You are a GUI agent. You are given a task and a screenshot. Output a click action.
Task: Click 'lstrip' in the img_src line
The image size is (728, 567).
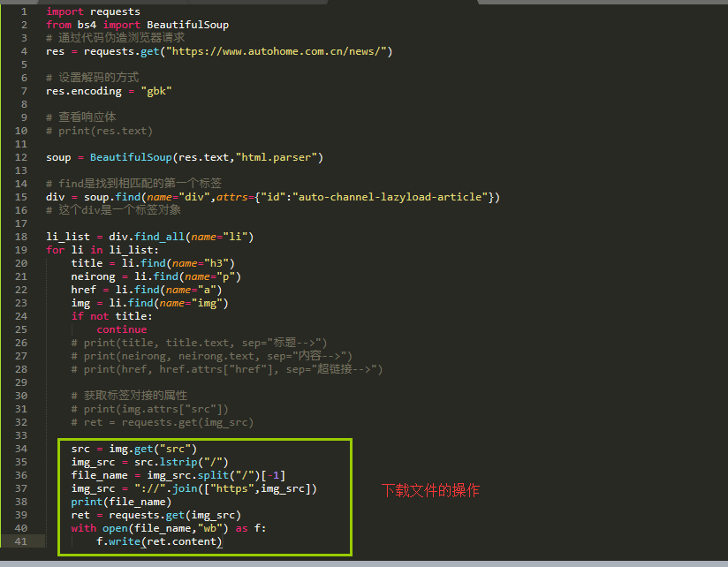(x=178, y=462)
